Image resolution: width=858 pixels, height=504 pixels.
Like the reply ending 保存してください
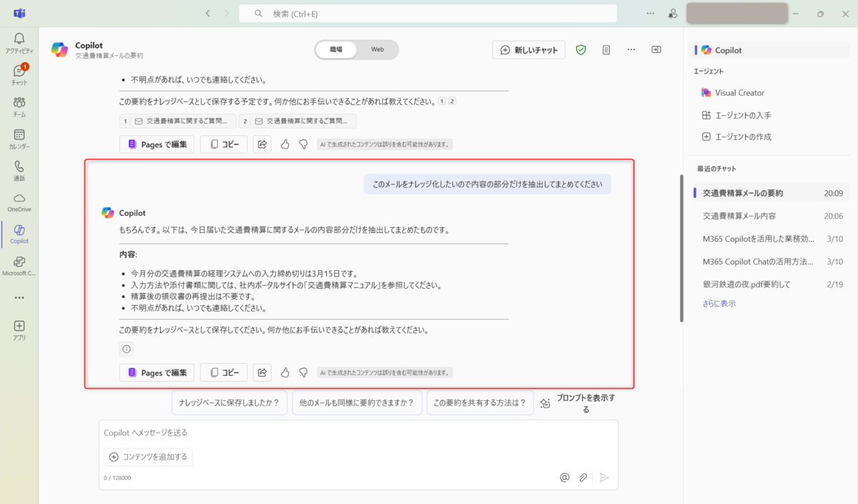click(x=285, y=372)
